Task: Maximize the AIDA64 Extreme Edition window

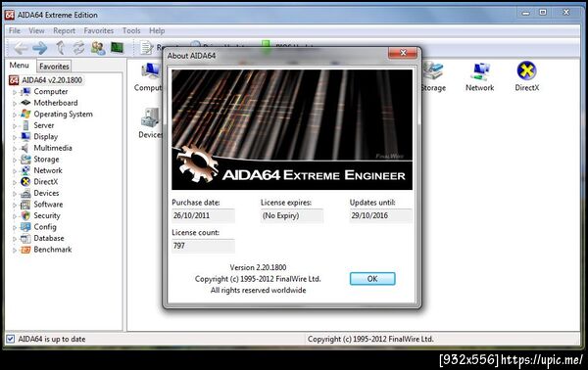Action: coord(543,13)
